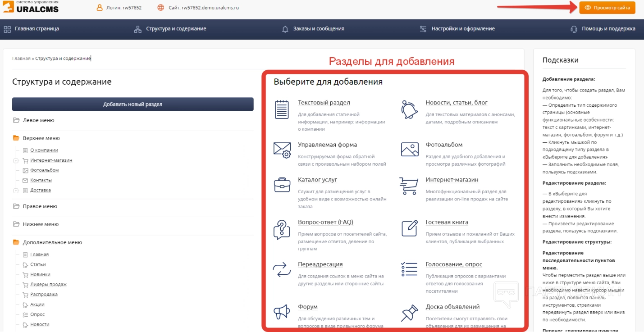Choose the Форум link
The image size is (644, 332).
[x=308, y=307]
